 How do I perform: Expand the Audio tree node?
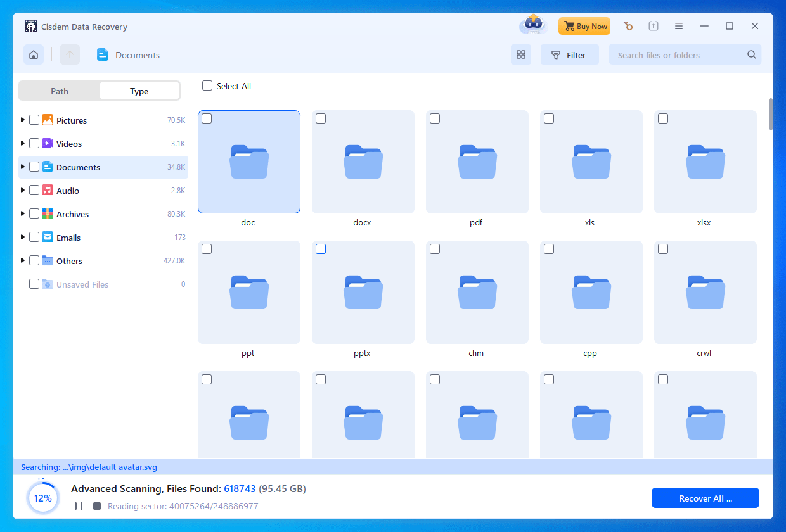pos(23,190)
